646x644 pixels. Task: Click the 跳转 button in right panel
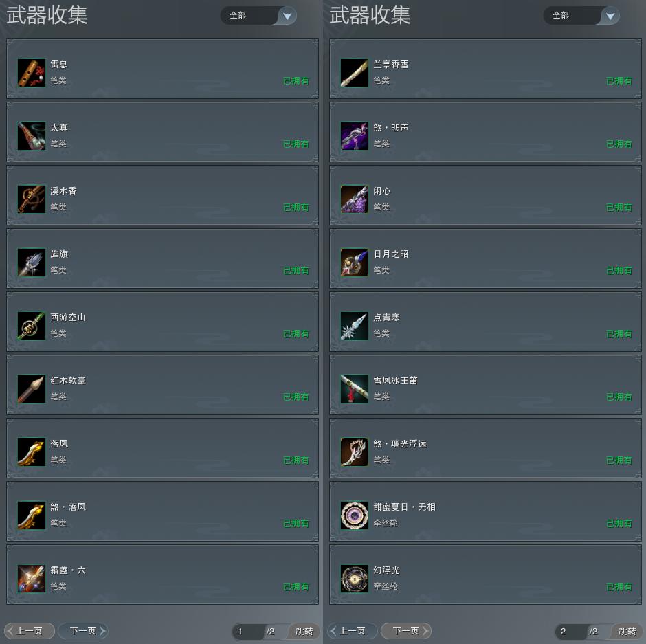coord(627,631)
